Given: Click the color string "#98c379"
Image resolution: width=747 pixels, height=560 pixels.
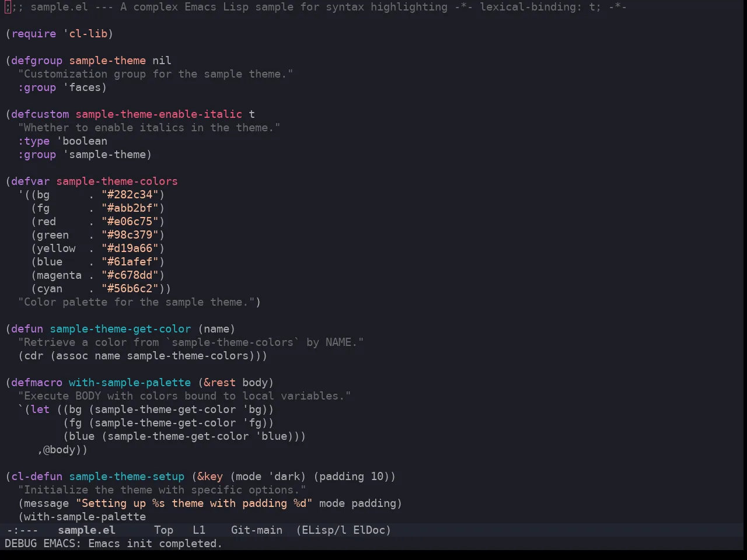Looking at the screenshot, I should click(130, 235).
